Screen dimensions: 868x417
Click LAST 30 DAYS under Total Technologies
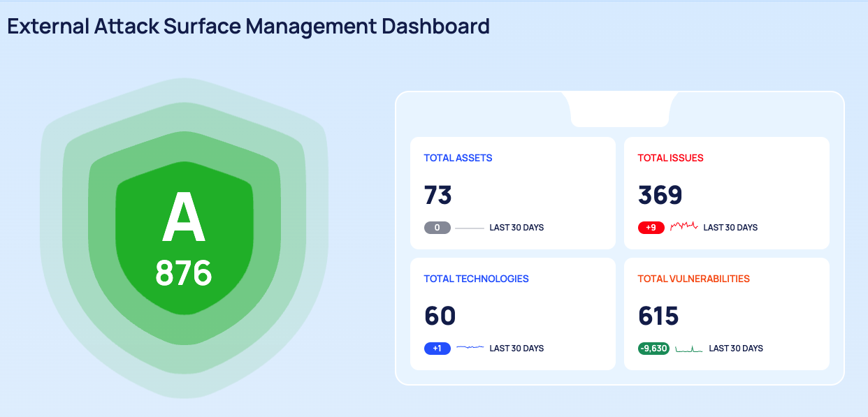click(516, 349)
